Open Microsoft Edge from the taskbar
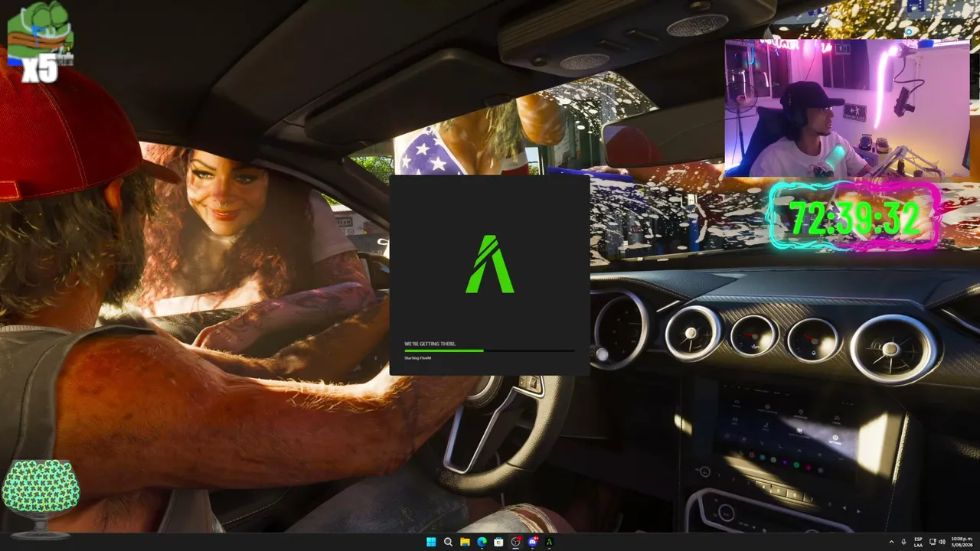980x551 pixels. point(482,542)
